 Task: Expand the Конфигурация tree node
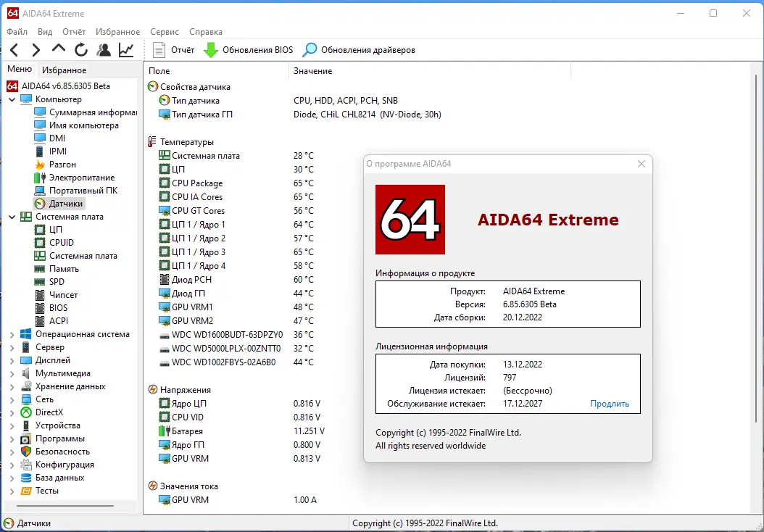click(12, 465)
